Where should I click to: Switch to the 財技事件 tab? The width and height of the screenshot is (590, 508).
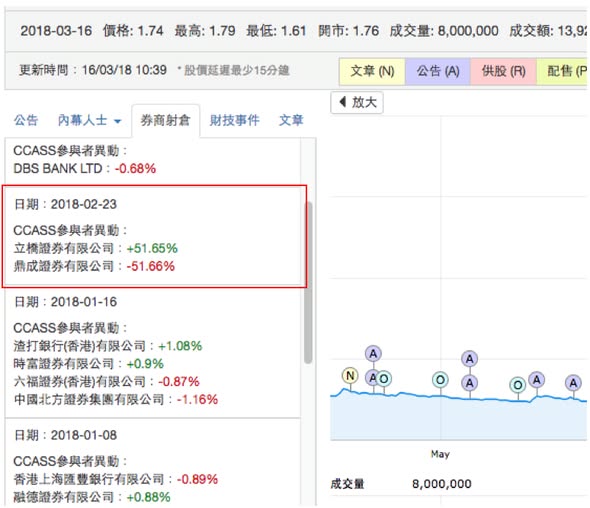pos(234,120)
